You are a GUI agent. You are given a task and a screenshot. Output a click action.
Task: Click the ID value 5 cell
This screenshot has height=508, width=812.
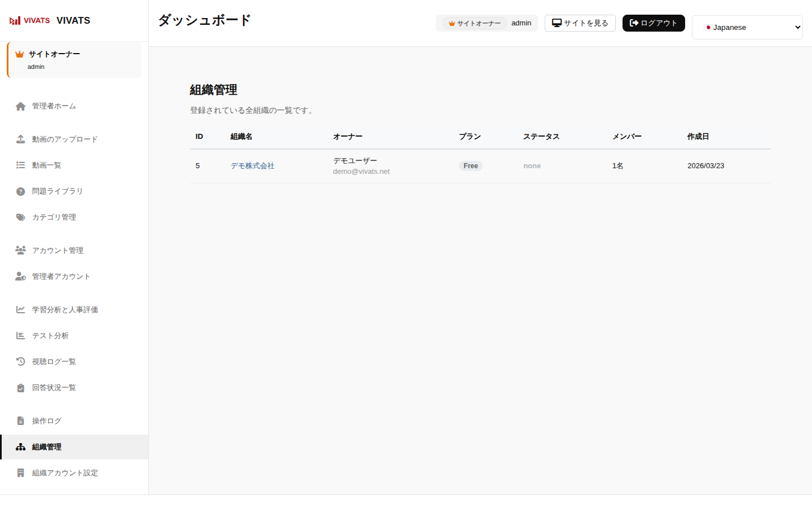(x=197, y=166)
